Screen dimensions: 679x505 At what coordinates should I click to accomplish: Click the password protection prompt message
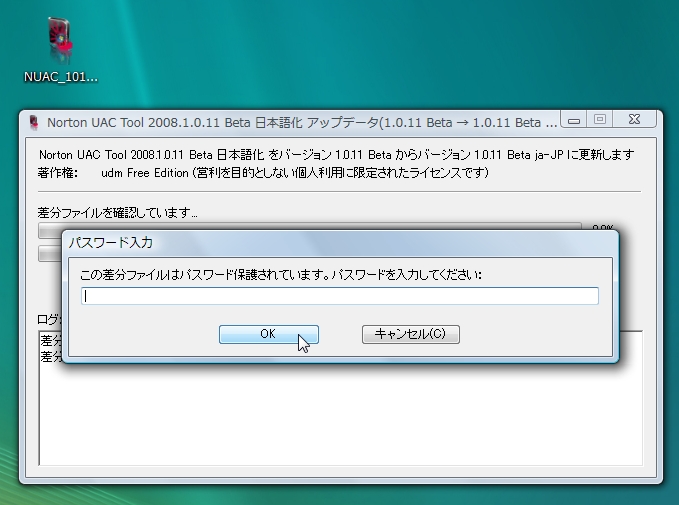click(x=281, y=275)
